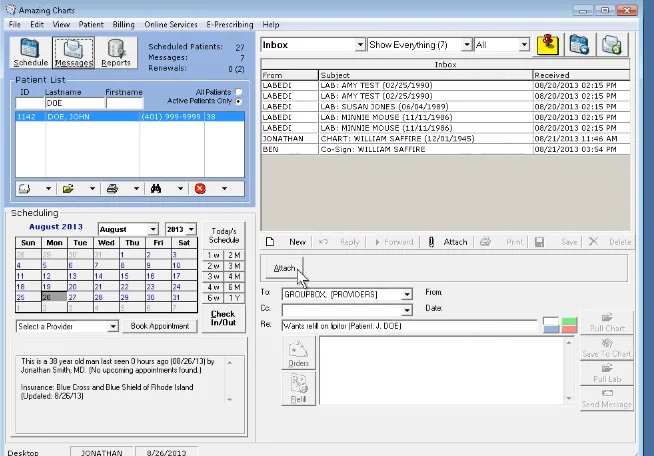Select the All Patients radio button

239,92
